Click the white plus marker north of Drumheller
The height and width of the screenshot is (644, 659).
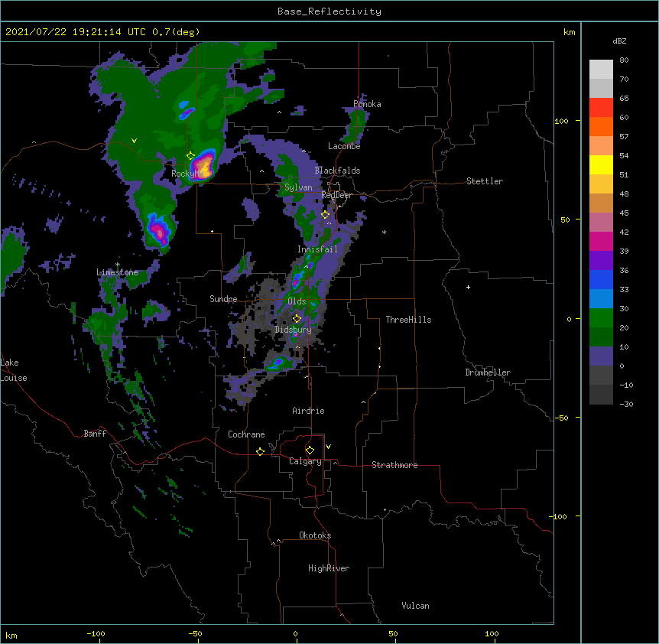[468, 287]
